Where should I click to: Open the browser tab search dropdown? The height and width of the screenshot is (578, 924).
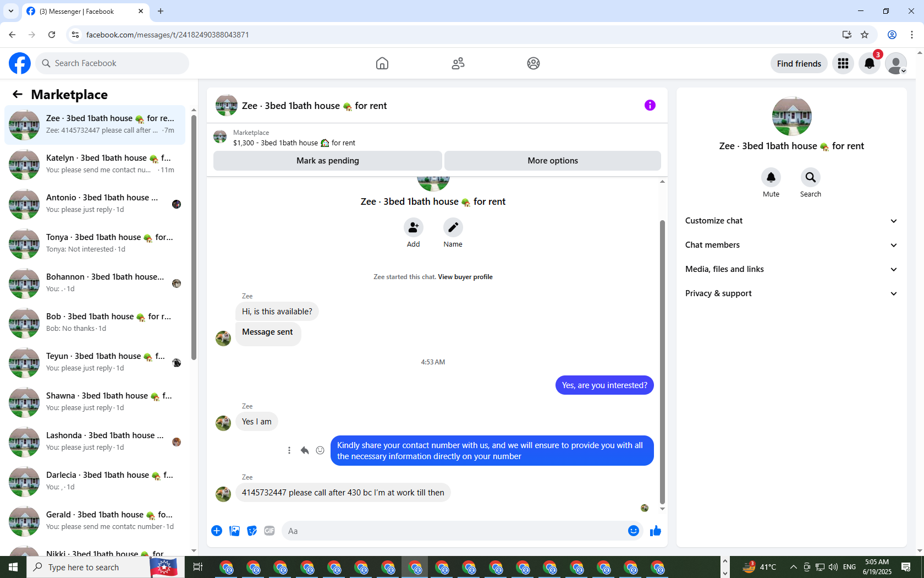tap(11, 11)
